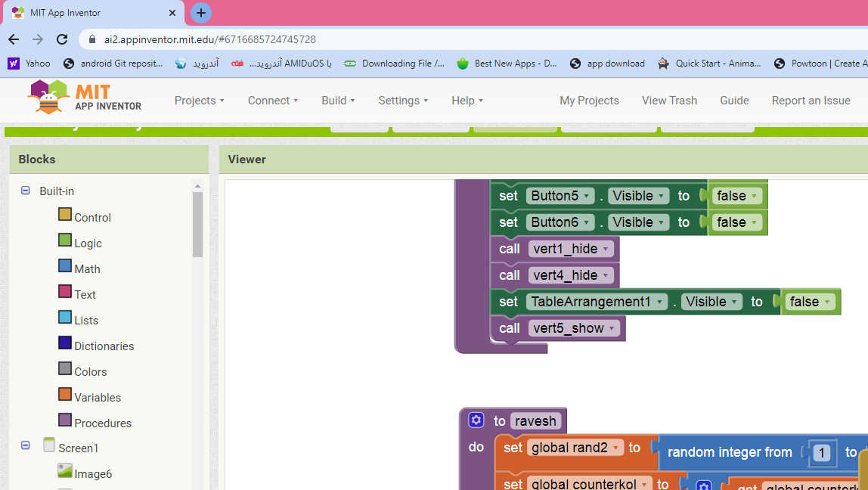Click Report an Issue link
Image resolution: width=868 pixels, height=490 pixels.
tap(811, 101)
